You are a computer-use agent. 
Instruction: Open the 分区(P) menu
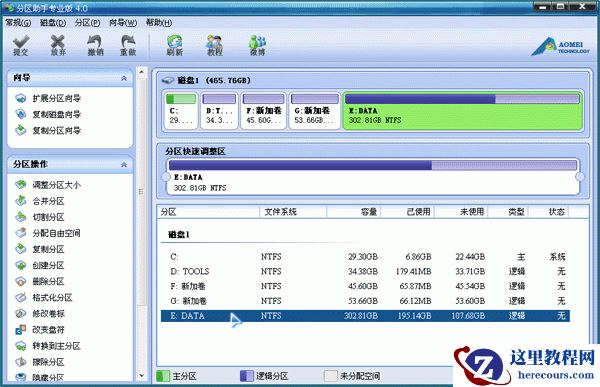point(87,23)
